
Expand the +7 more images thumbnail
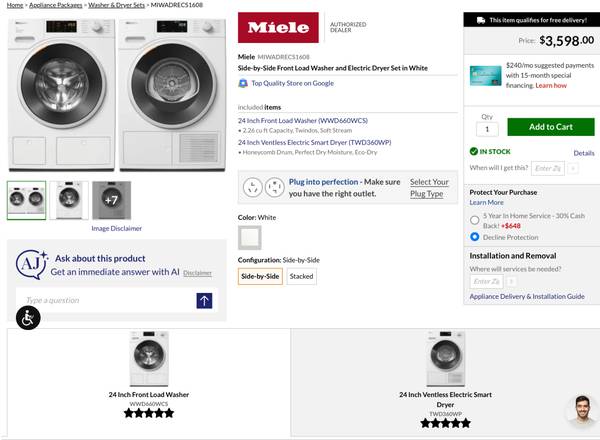111,200
